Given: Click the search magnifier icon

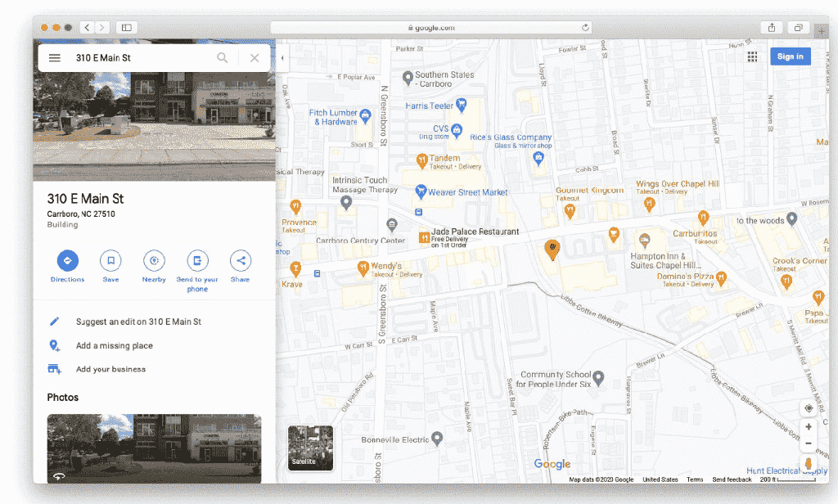Looking at the screenshot, I should coord(223,58).
